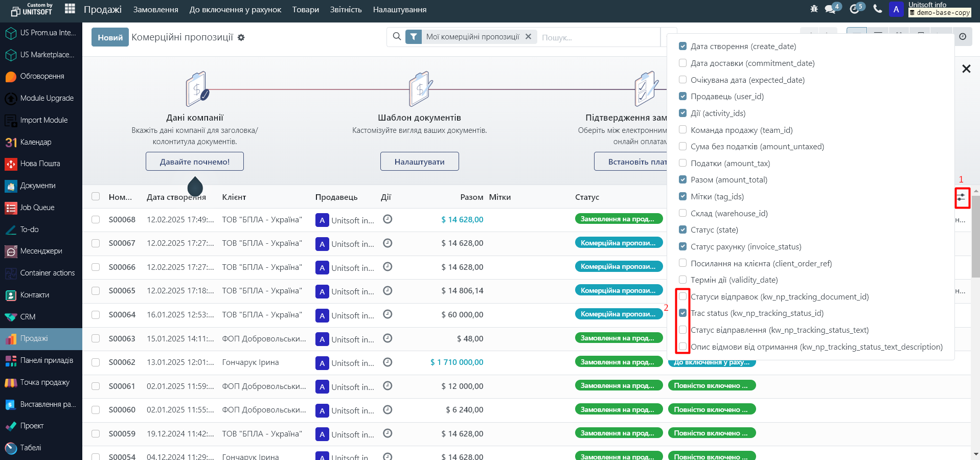
Task: Click the phone call icon in header
Action: (x=877, y=9)
